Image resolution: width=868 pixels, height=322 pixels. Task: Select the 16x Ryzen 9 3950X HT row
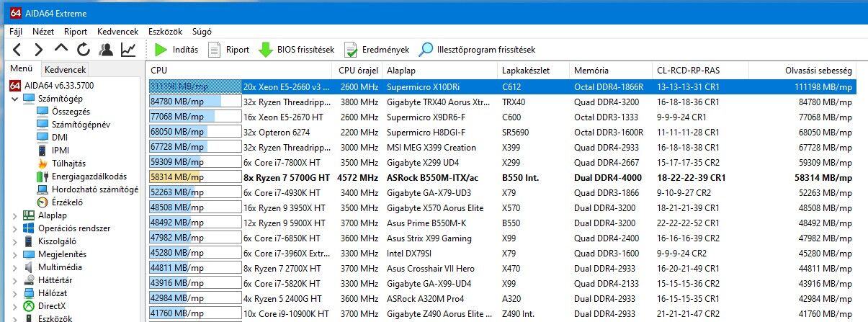coord(501,207)
